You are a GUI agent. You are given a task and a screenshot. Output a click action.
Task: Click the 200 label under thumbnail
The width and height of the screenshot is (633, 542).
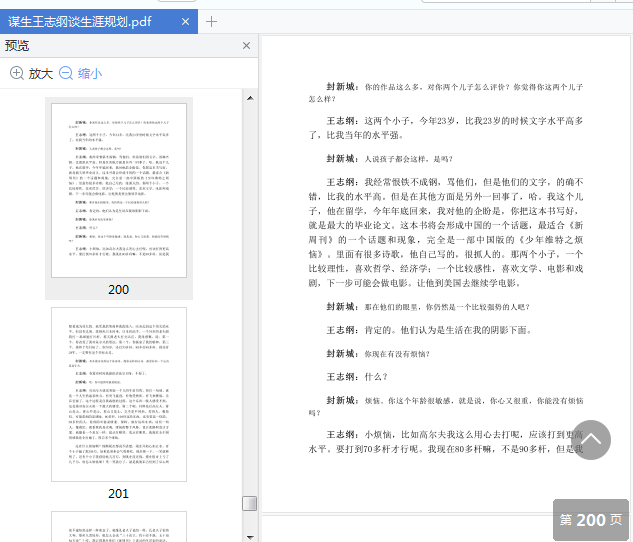point(118,289)
